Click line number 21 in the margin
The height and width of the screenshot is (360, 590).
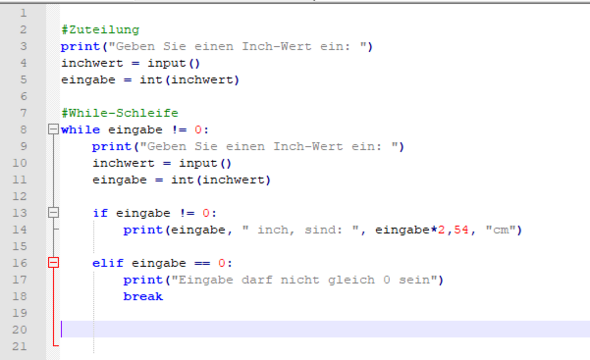(x=20, y=346)
